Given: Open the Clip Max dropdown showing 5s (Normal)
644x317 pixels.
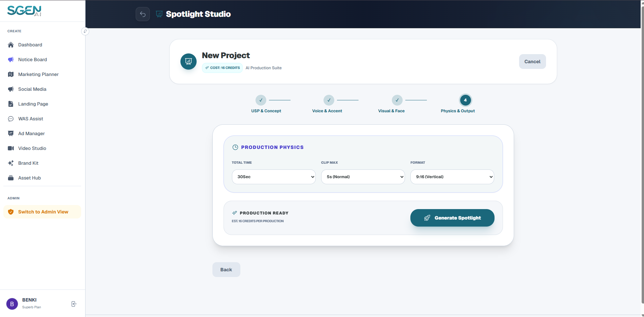Looking at the screenshot, I should tap(363, 177).
